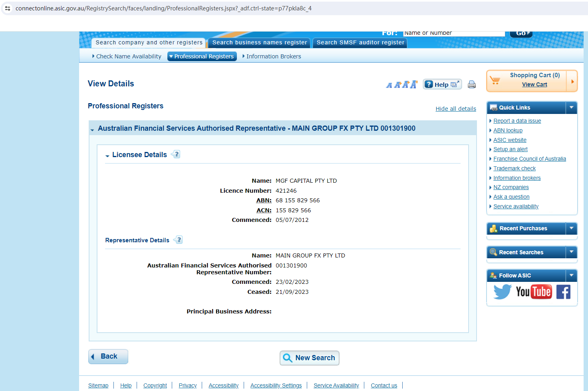Open the Trademark check link

pyautogui.click(x=514, y=168)
